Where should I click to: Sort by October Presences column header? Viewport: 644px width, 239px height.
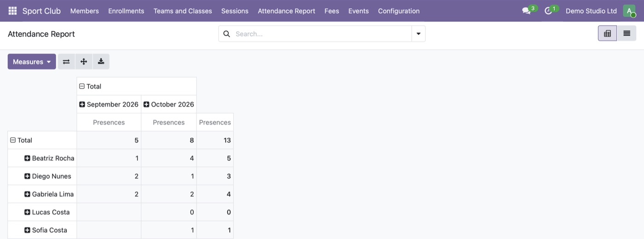pyautogui.click(x=169, y=122)
